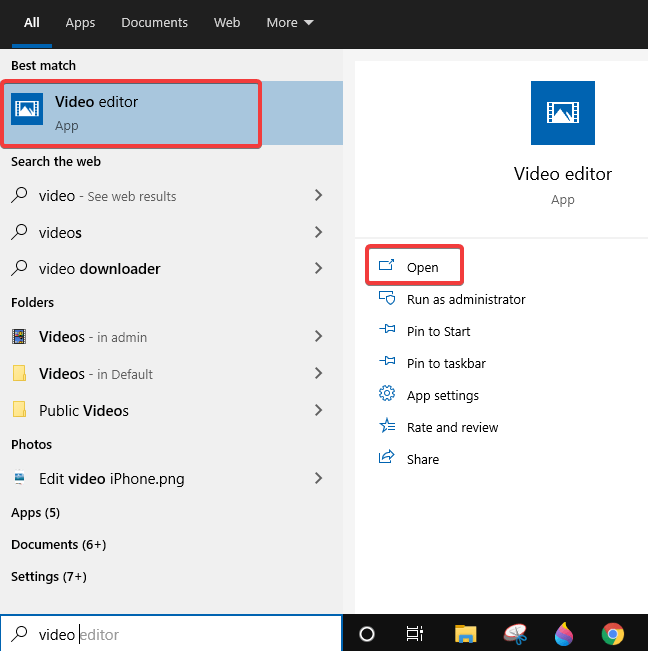The image size is (648, 651).
Task: Open the More filter dropdown
Action: point(290,22)
